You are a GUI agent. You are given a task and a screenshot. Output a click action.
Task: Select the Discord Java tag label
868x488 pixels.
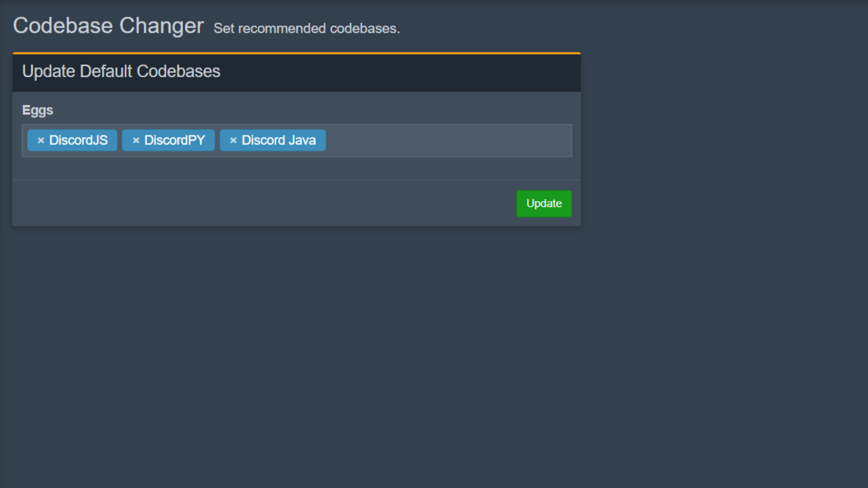[278, 141]
